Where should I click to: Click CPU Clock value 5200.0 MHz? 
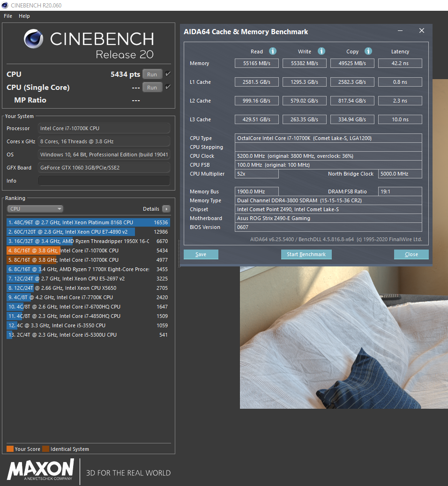tap(328, 156)
